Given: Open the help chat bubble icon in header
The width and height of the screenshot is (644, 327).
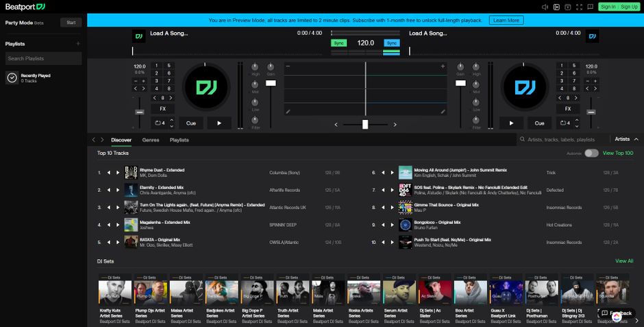Looking at the screenshot, I should point(590,7).
